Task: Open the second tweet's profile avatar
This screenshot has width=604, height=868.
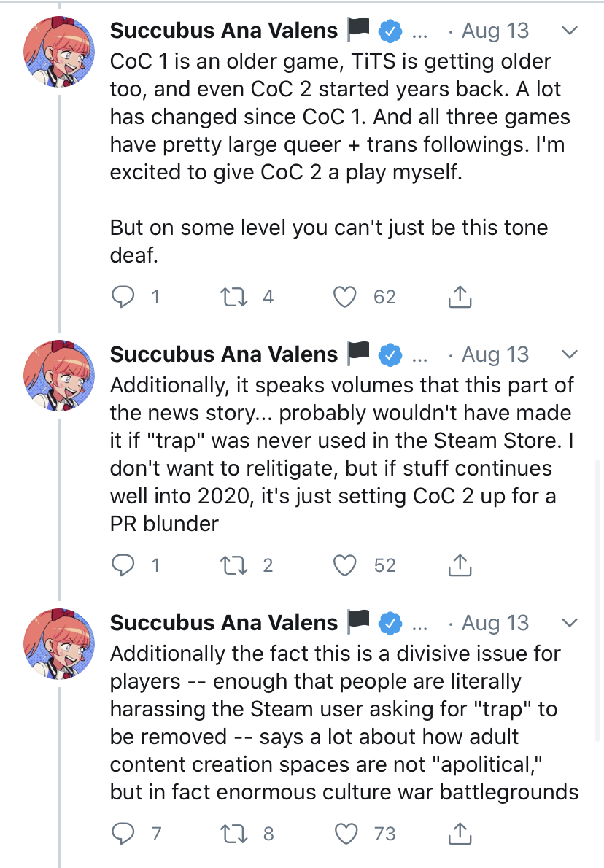Action: [59, 373]
